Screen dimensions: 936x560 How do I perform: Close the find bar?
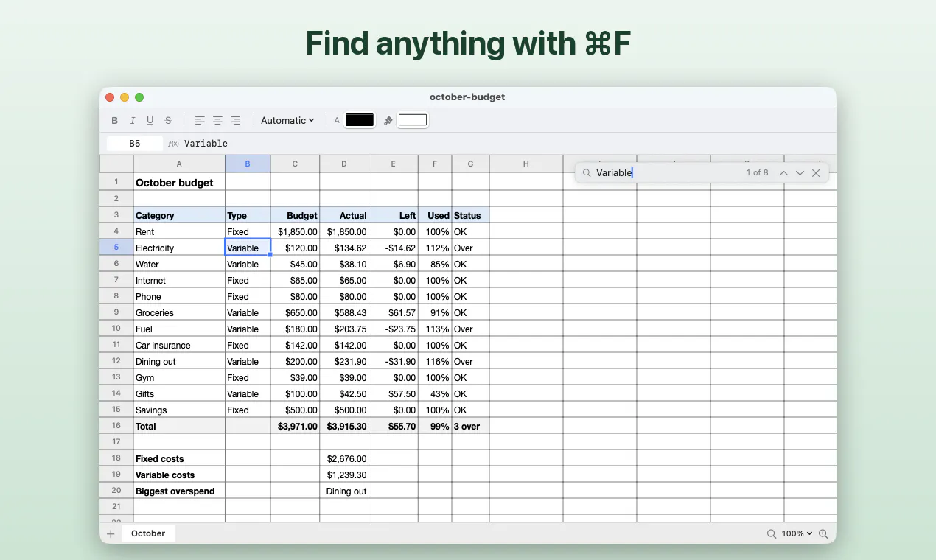[x=816, y=172]
